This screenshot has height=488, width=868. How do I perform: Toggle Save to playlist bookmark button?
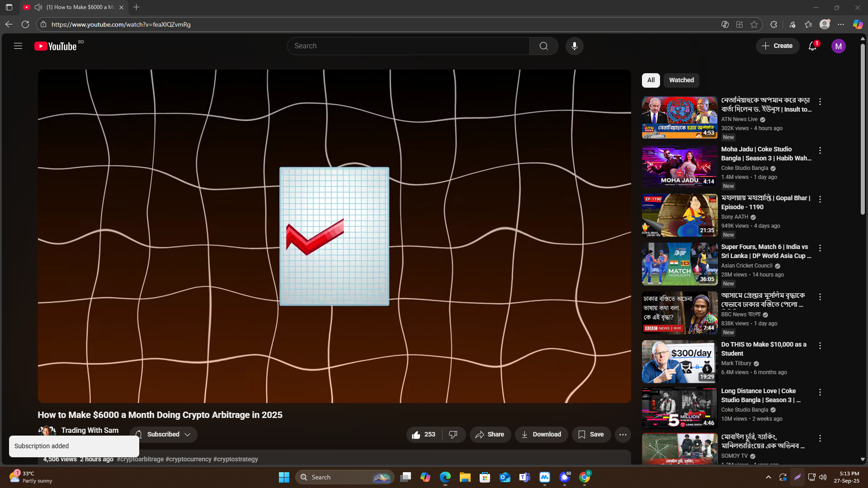point(591,434)
